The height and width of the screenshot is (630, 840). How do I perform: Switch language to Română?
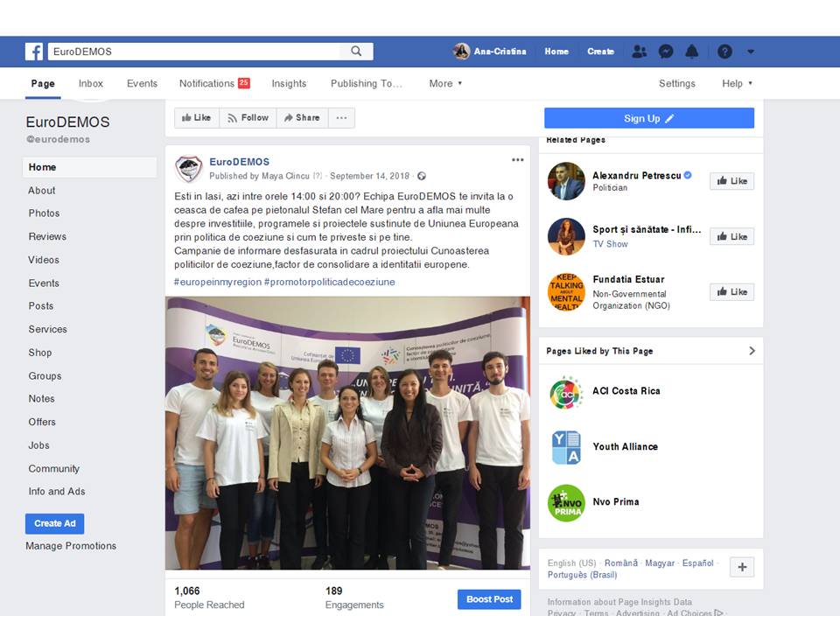pyautogui.click(x=621, y=563)
